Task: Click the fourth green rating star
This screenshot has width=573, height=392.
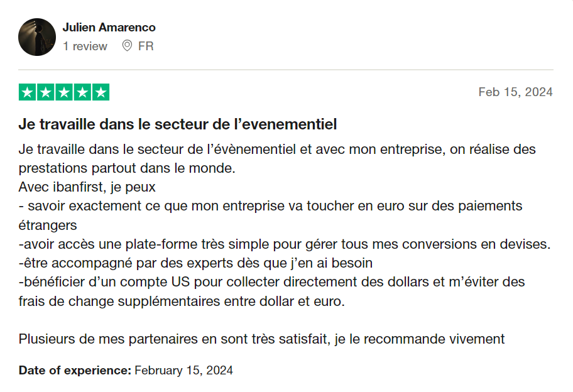Action: point(82,92)
